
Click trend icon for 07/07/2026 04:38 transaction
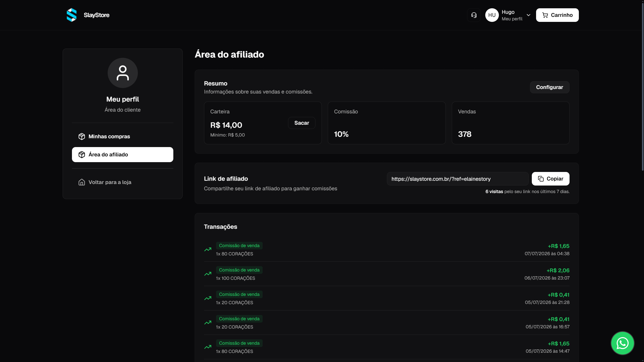tap(208, 249)
